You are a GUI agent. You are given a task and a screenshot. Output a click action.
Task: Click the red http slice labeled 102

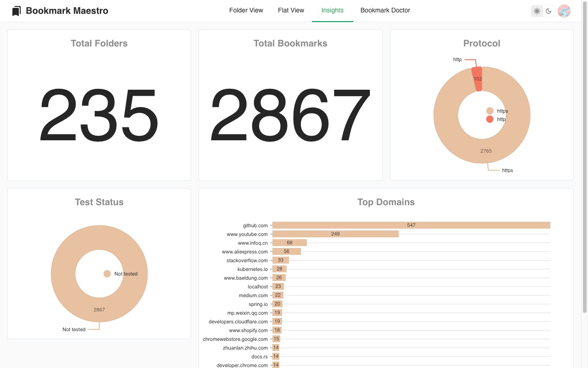[477, 79]
